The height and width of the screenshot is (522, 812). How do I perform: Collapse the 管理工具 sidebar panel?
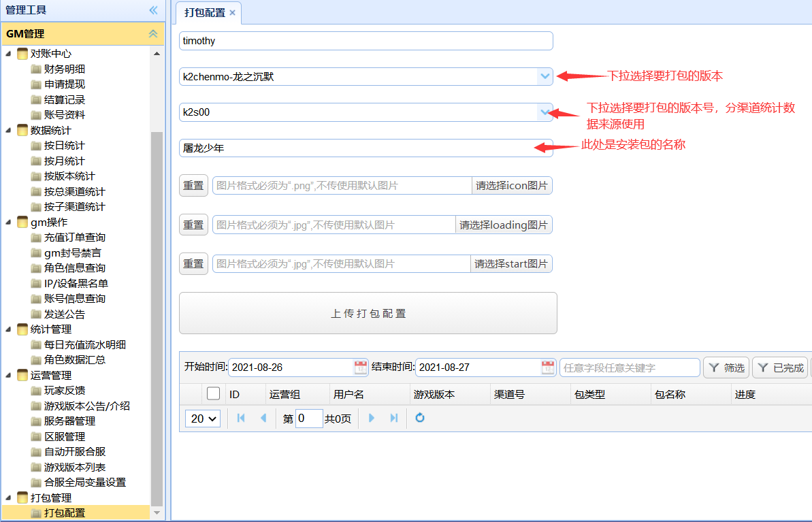click(153, 10)
